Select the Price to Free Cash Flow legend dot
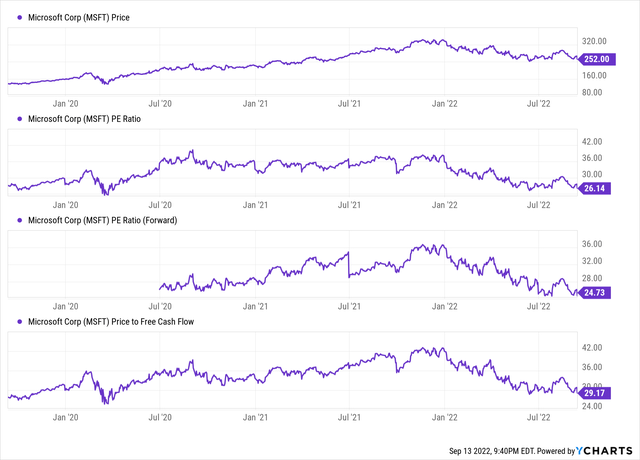Screen dimensions: 640x460 [x=12, y=320]
